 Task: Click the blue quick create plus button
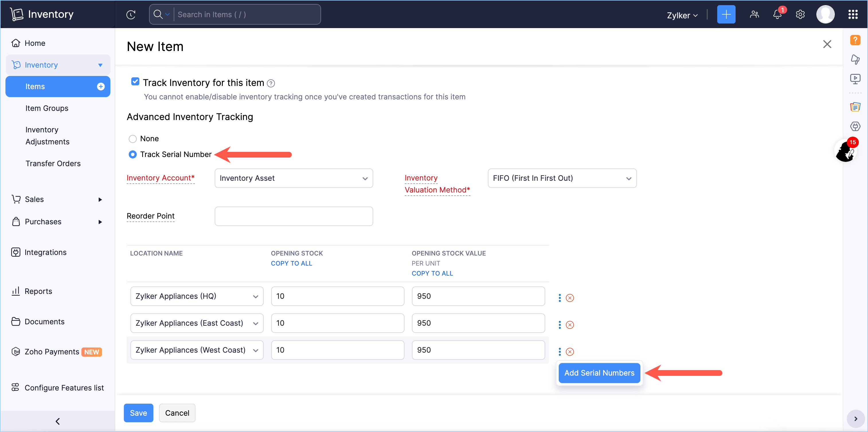pyautogui.click(x=726, y=15)
